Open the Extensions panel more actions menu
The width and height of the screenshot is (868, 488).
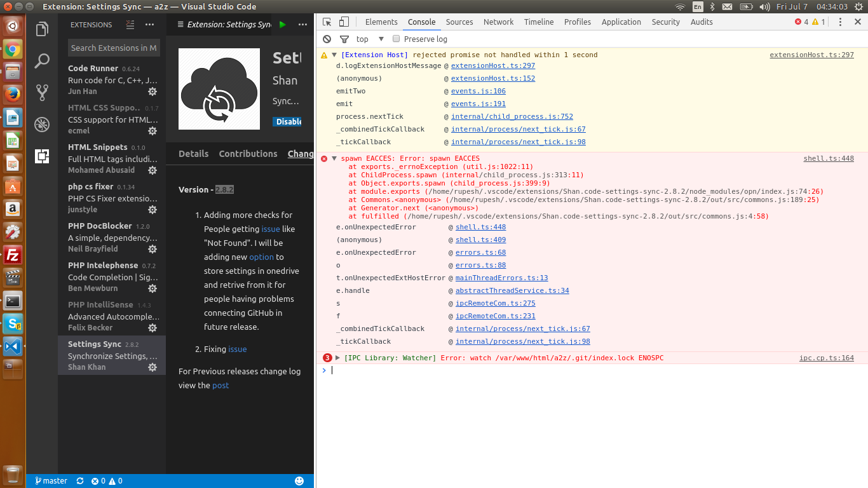tap(149, 25)
